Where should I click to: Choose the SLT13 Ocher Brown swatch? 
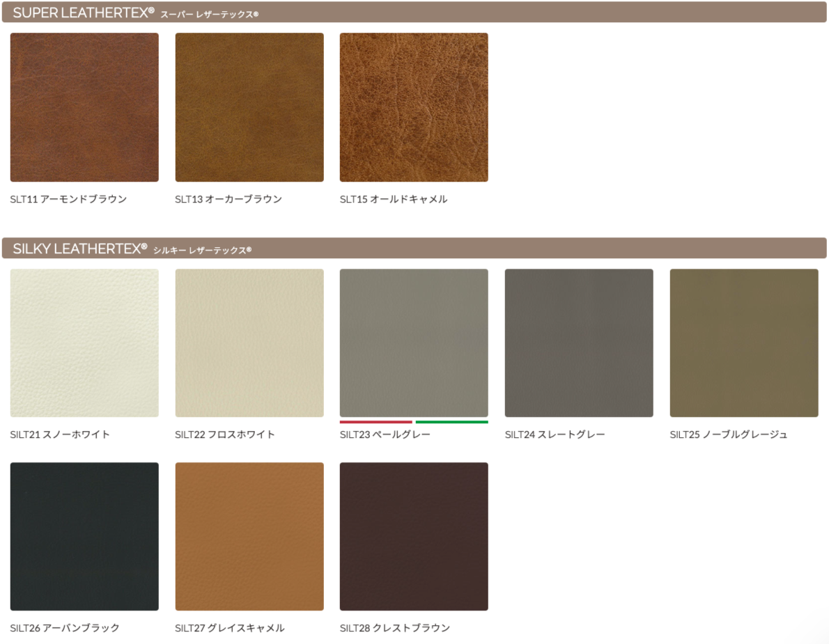[249, 107]
